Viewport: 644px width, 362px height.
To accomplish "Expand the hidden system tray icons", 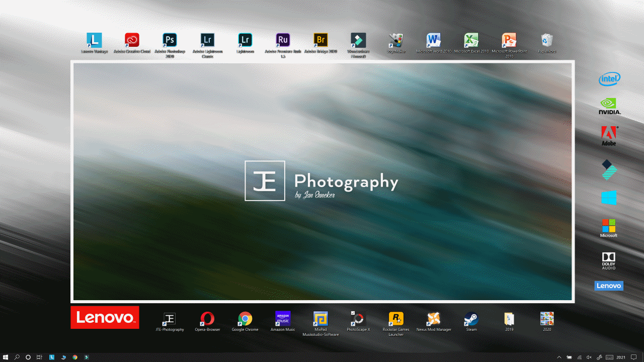I will pos(559,357).
